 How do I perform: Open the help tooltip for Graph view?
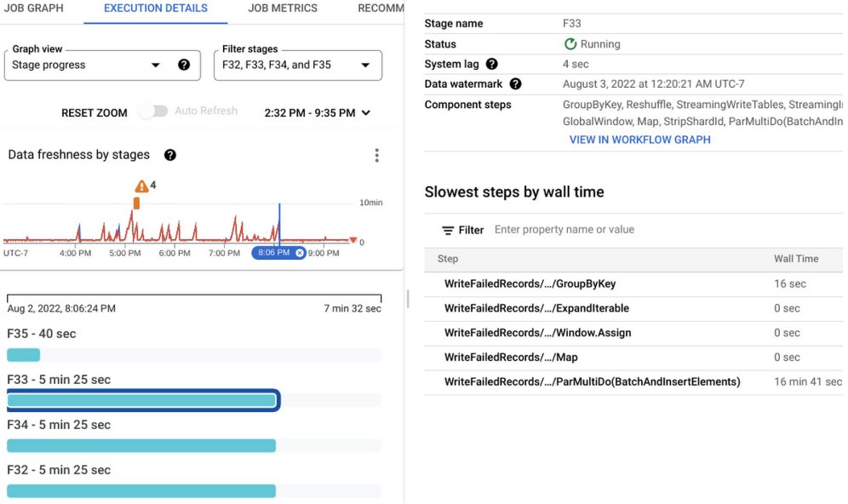click(185, 65)
